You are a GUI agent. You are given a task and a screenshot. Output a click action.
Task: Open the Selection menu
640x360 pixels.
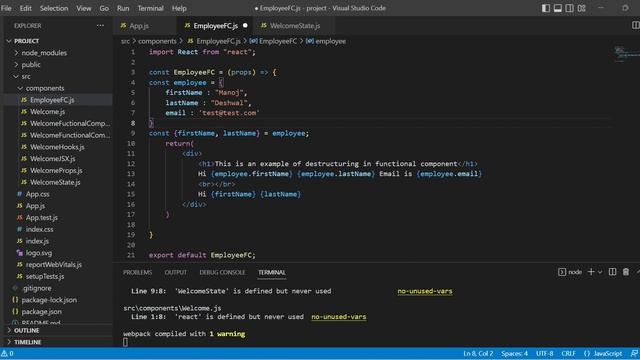point(54,8)
